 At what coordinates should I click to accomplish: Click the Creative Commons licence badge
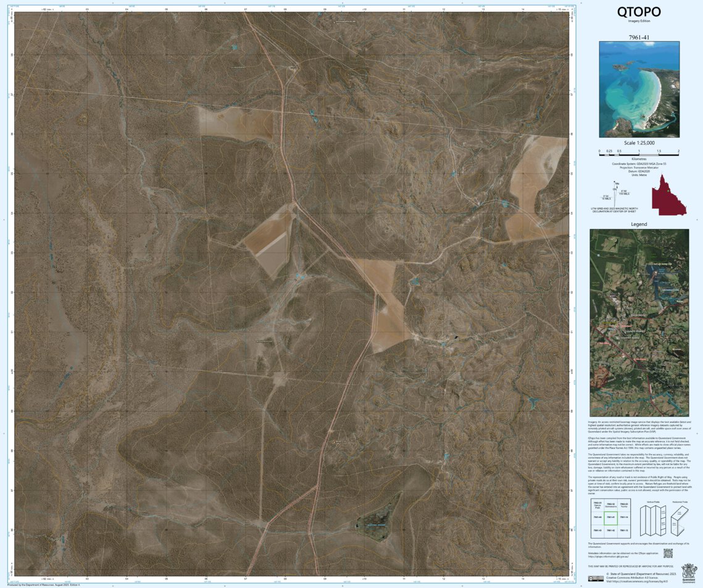click(596, 578)
